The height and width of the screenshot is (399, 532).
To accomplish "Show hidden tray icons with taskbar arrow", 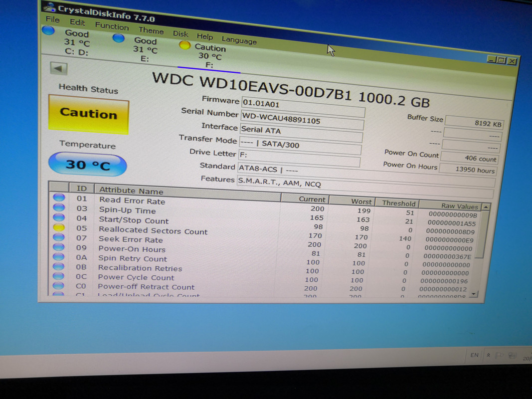I will tap(488, 355).
